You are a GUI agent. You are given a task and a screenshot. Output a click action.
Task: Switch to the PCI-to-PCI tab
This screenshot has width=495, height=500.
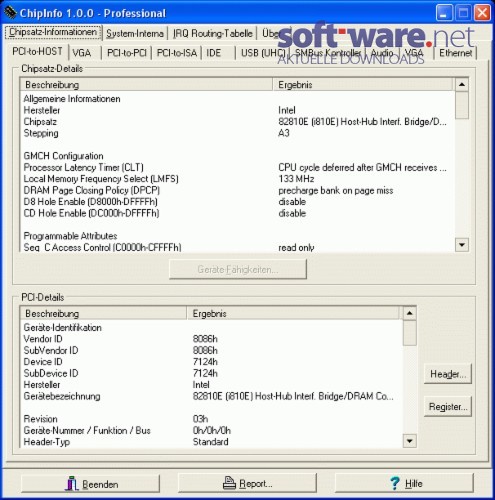(x=127, y=53)
